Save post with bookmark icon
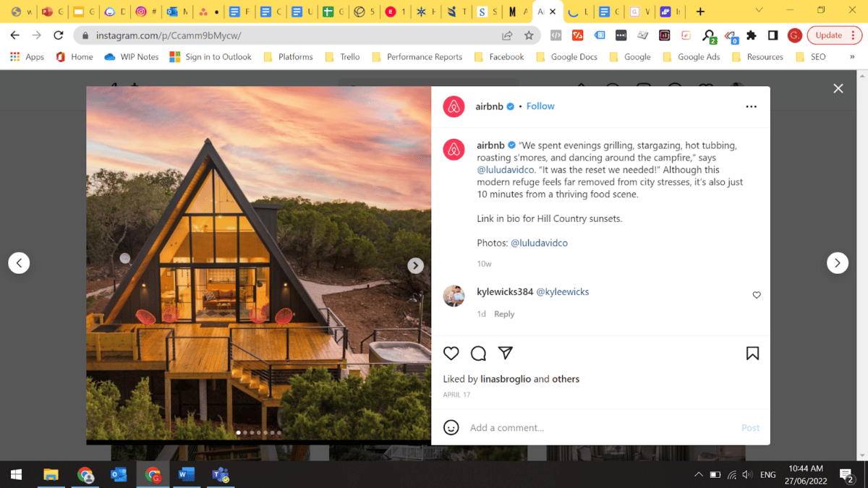868x488 pixels. click(752, 354)
